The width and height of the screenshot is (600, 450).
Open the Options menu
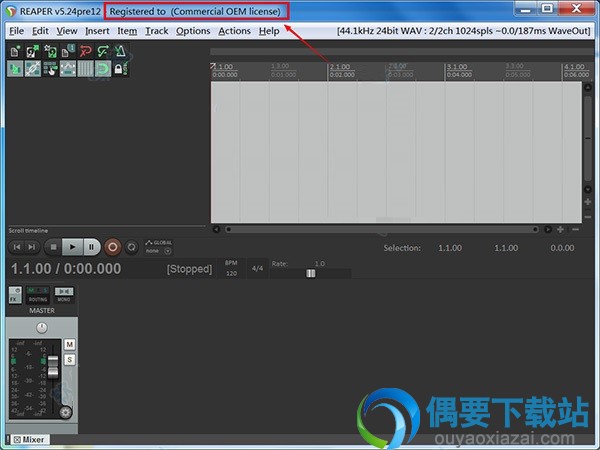click(193, 31)
